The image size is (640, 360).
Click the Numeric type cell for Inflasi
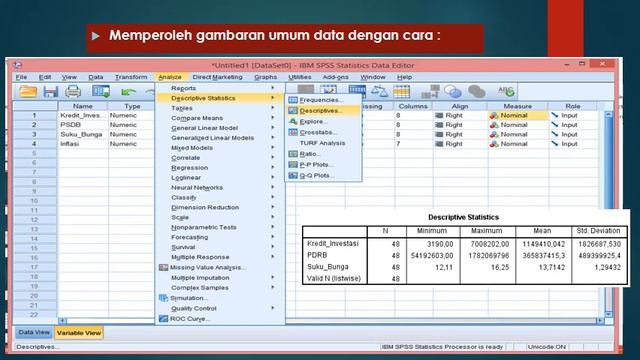131,144
